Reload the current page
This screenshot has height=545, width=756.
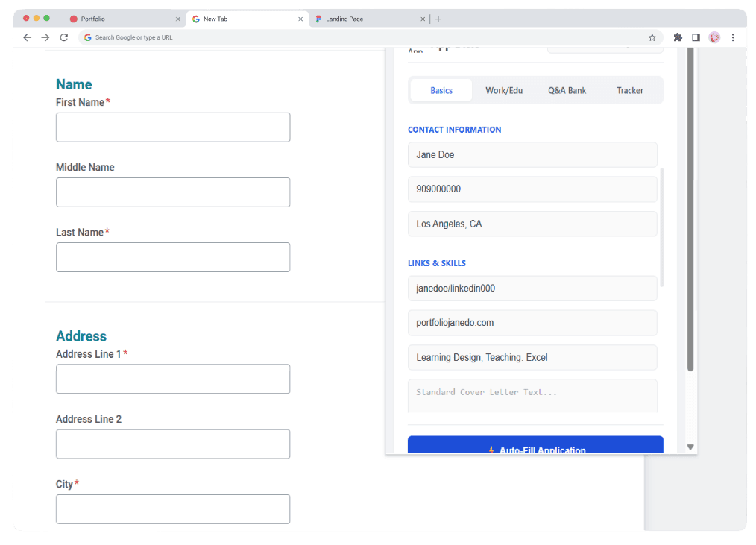[x=63, y=37]
